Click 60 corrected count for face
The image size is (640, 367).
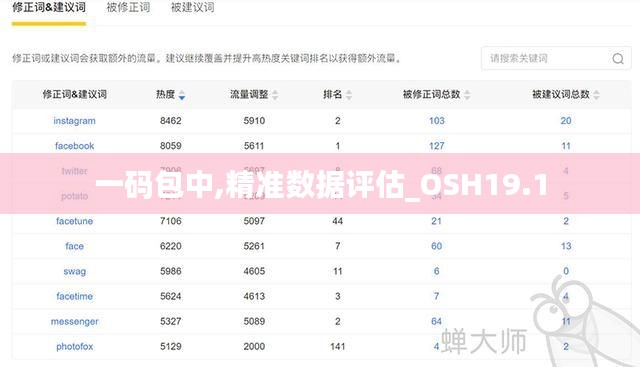point(436,246)
